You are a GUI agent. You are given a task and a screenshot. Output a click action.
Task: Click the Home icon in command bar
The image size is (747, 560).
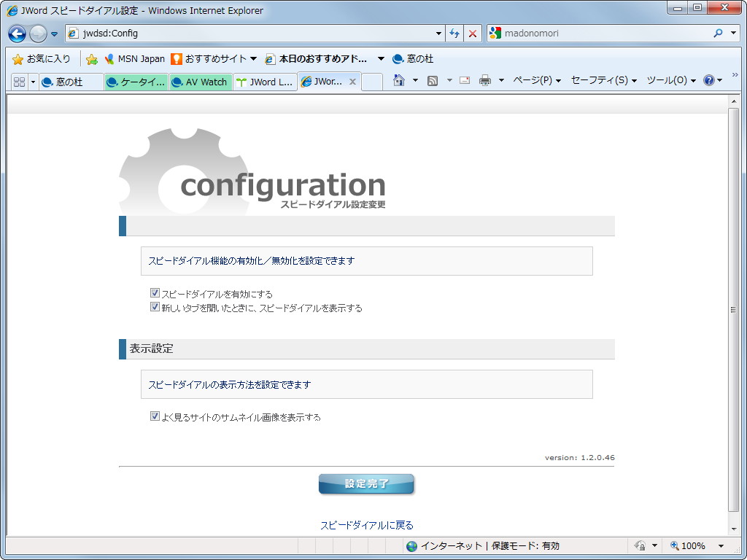tap(399, 80)
